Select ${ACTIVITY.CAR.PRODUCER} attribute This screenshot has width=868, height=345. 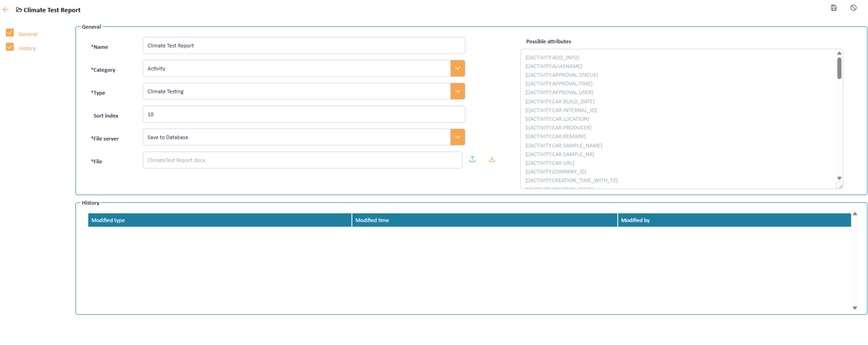coord(558,128)
